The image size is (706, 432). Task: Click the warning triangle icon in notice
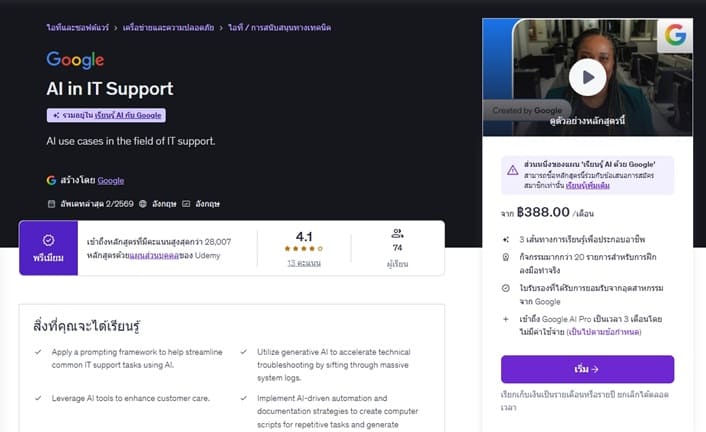(512, 170)
